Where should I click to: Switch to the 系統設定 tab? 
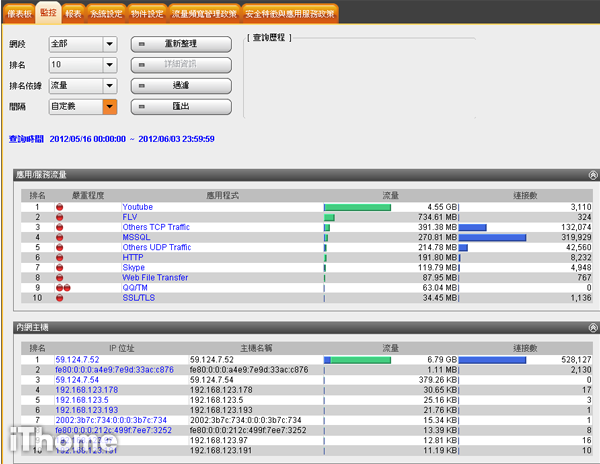(x=109, y=13)
